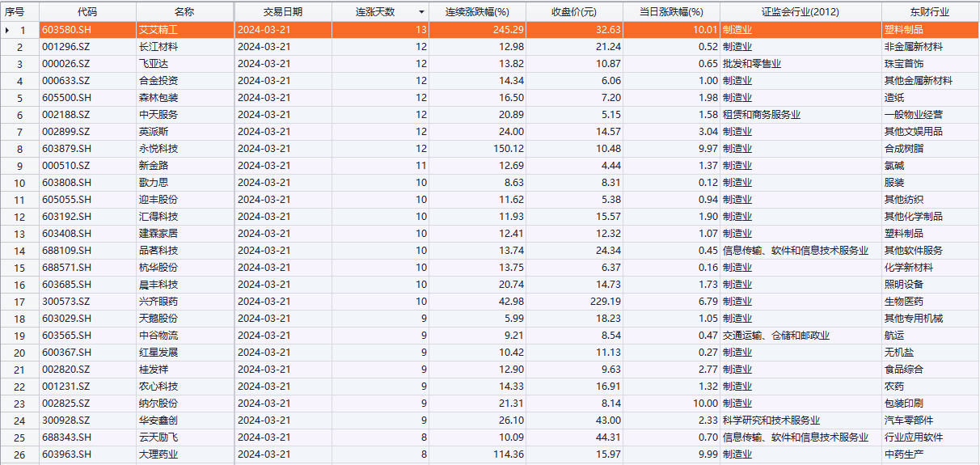This screenshot has height=465, width=980.
Task: Click the sort arrow in 连涨天数 header
Action: click(421, 12)
